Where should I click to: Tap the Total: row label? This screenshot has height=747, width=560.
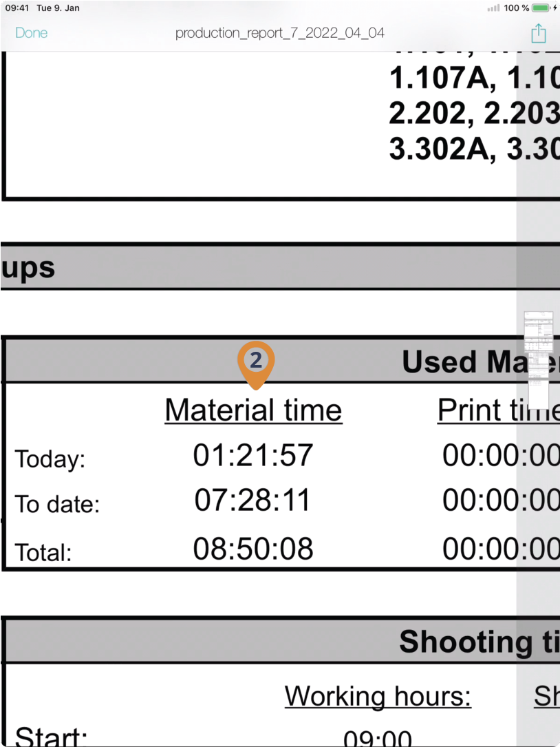tap(43, 553)
